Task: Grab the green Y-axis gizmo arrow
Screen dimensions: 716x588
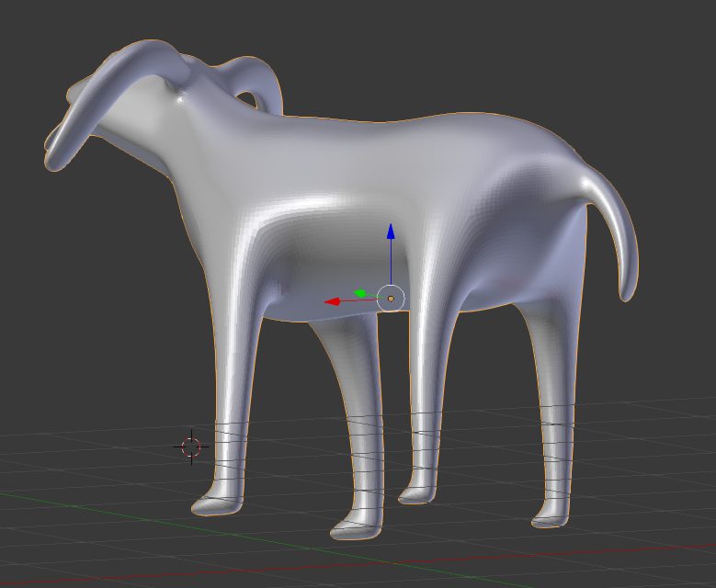Action: pos(359,294)
